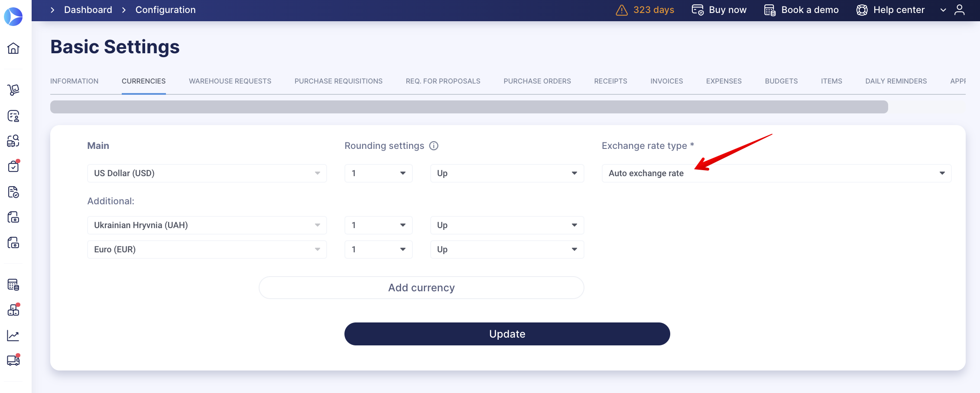Click the 323 days trial link
This screenshot has width=980, height=393.
(654, 10)
